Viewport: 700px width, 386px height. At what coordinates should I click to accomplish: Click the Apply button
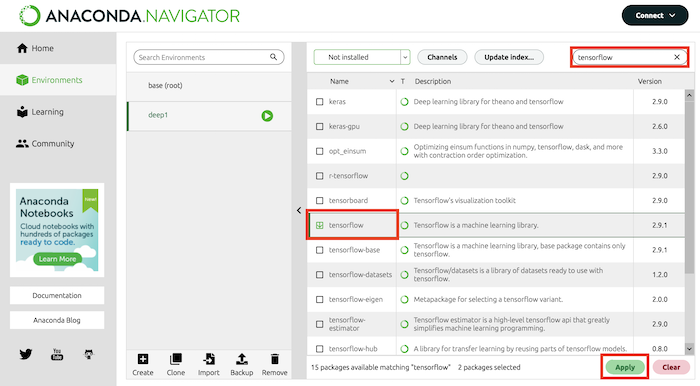point(625,367)
